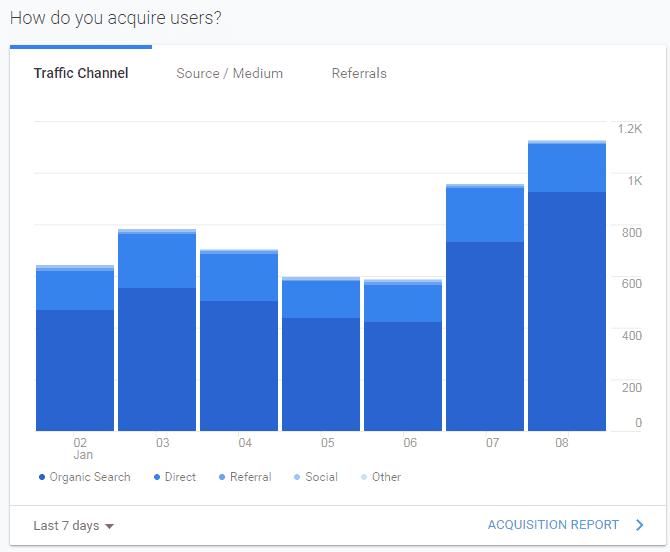Screen dimensions: 670x552
Task: Click the day 04 bar's Direct segment
Action: click(x=239, y=278)
